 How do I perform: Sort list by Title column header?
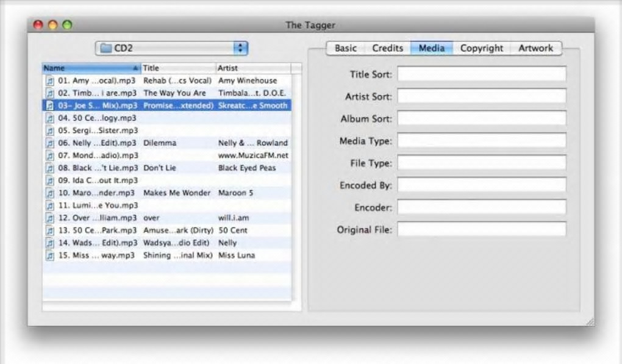coord(179,68)
